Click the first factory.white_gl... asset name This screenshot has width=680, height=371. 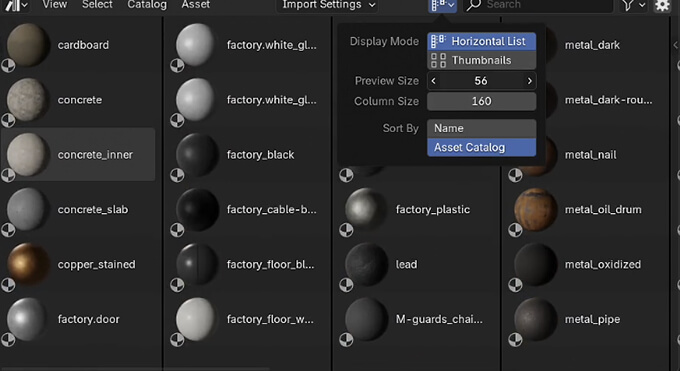[271, 45]
